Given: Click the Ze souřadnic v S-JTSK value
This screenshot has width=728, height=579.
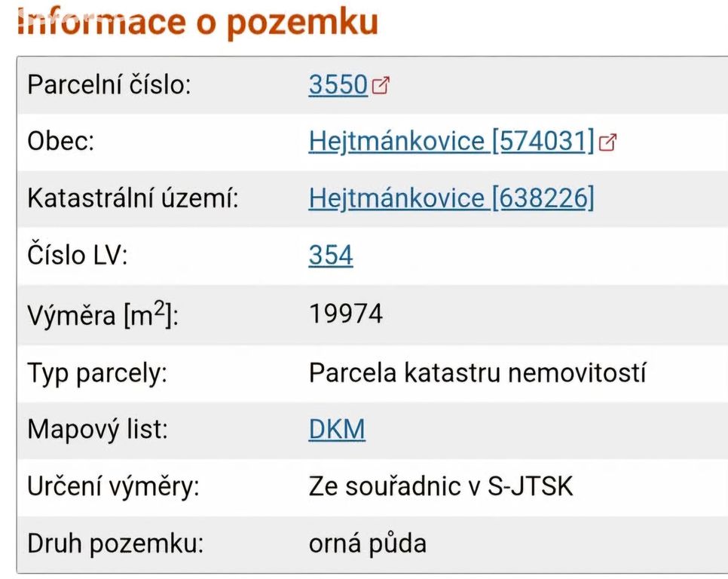Looking at the screenshot, I should point(441,486).
